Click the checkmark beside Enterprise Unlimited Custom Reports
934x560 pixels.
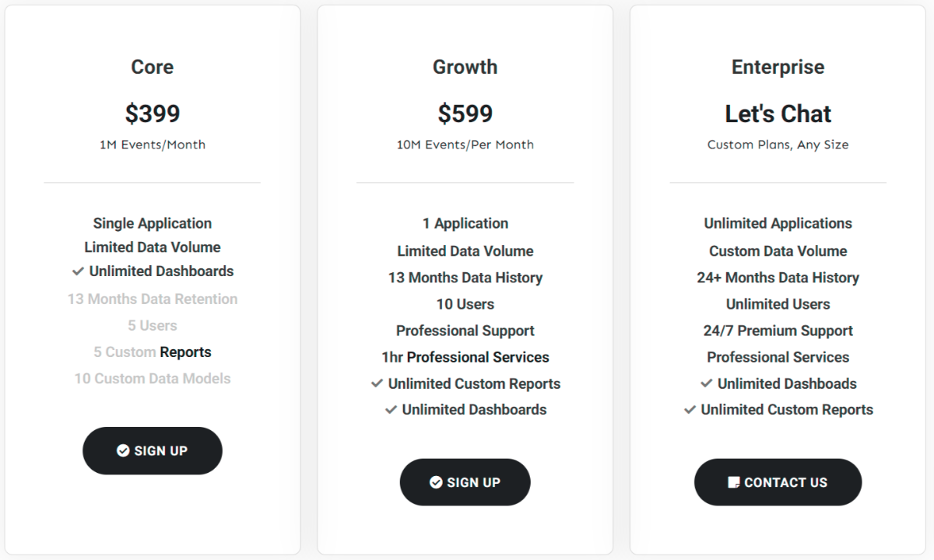click(x=690, y=410)
